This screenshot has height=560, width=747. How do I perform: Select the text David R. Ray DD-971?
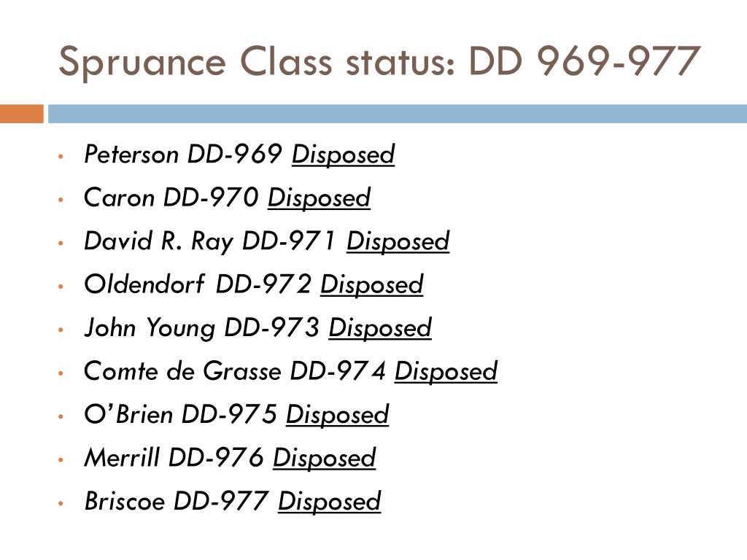[210, 241]
